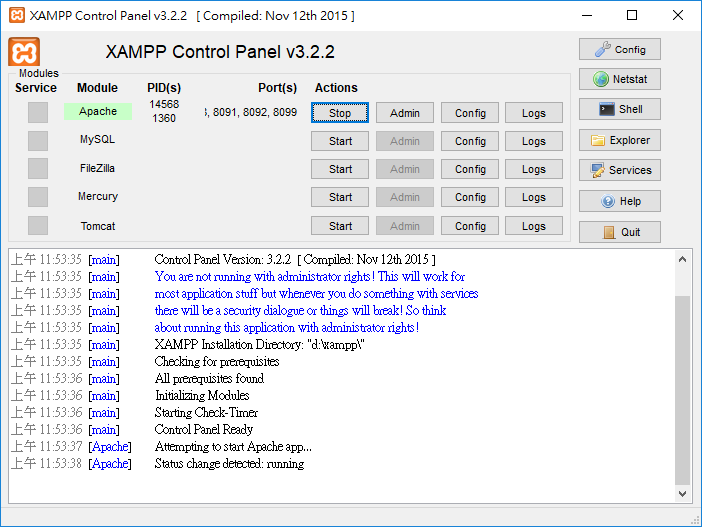Click log line 'XAMPP Installation Directory'

pyautogui.click(x=259, y=344)
